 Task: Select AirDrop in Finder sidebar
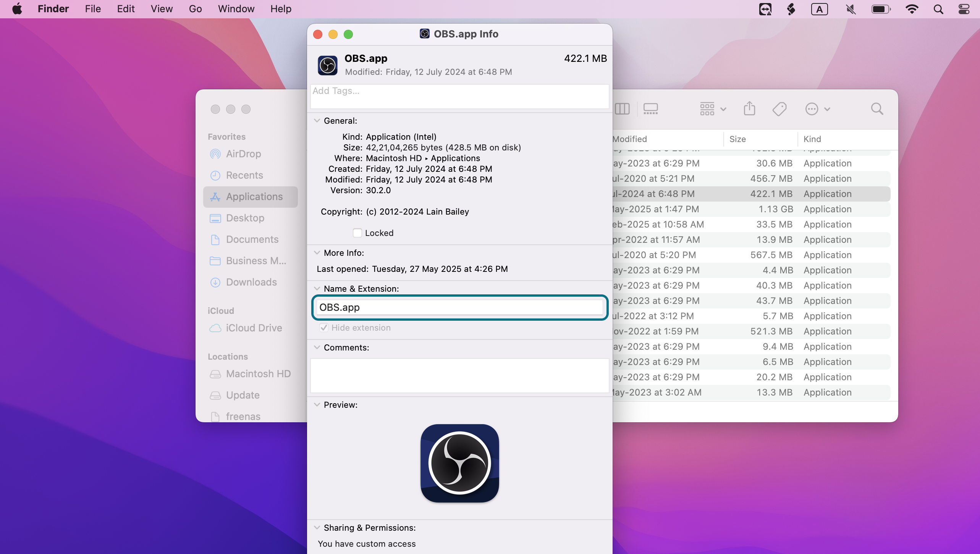(x=250, y=154)
